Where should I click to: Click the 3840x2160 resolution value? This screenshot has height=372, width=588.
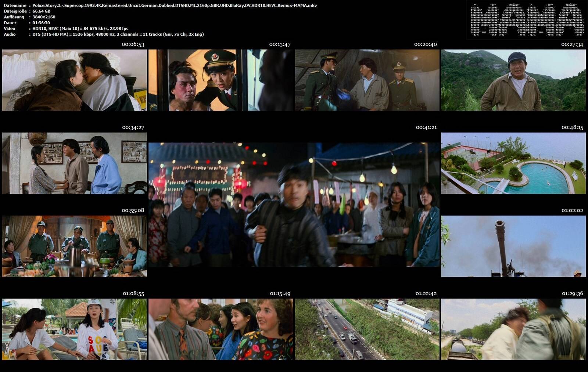[44, 17]
